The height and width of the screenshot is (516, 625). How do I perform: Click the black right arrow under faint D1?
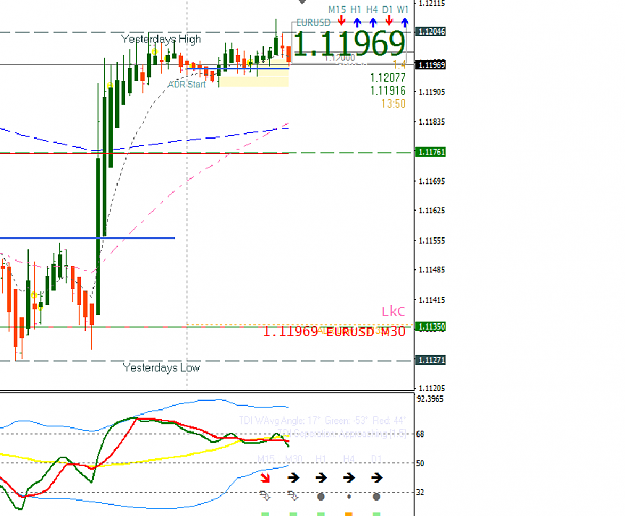click(x=377, y=477)
